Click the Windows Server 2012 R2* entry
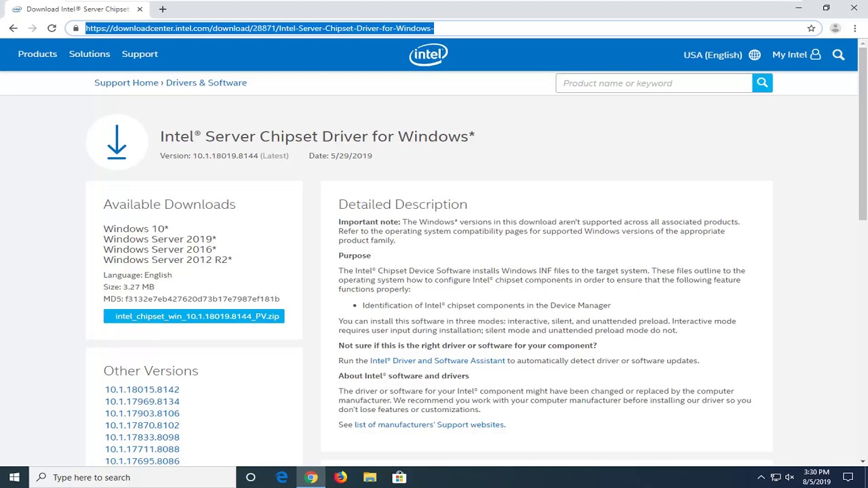This screenshot has width=868, height=488. tap(167, 260)
